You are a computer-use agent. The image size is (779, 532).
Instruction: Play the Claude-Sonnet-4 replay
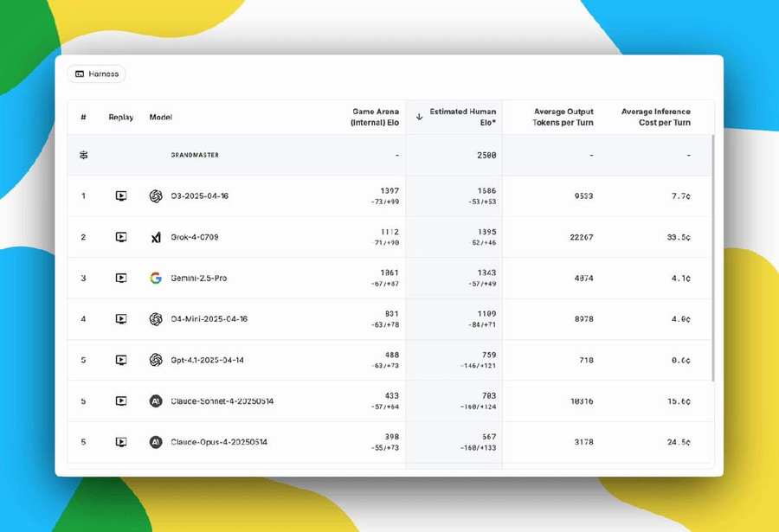coord(121,401)
